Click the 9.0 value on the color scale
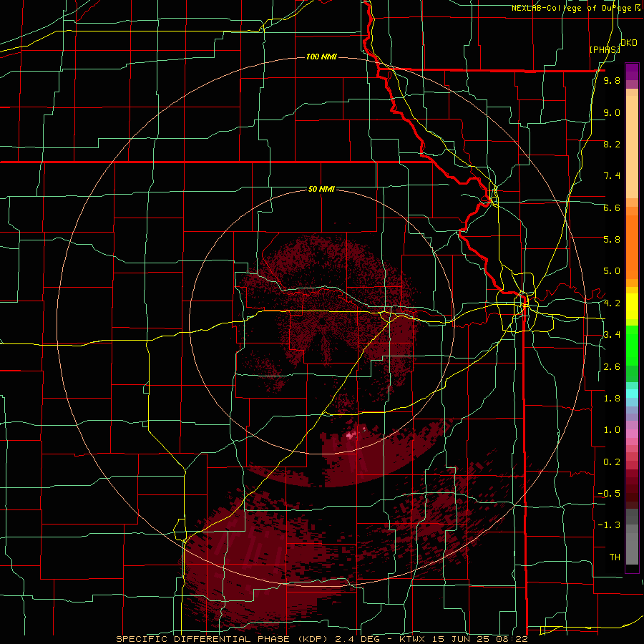This screenshot has width=644, height=644. coord(612,112)
